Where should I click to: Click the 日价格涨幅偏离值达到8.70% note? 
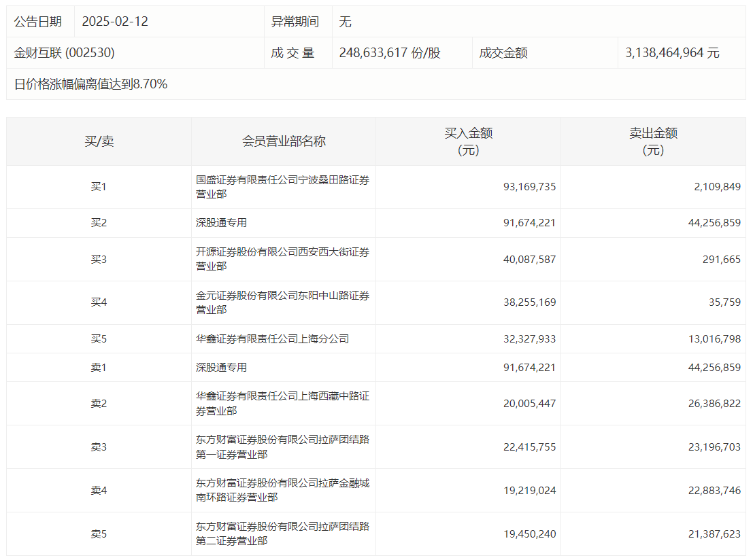(x=90, y=84)
